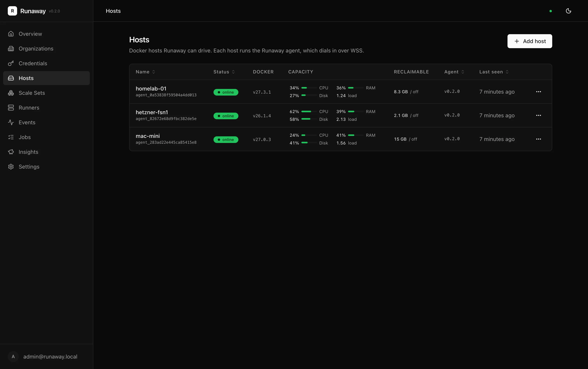Click the Credentials key icon
This screenshot has height=369, width=588.
click(x=11, y=64)
